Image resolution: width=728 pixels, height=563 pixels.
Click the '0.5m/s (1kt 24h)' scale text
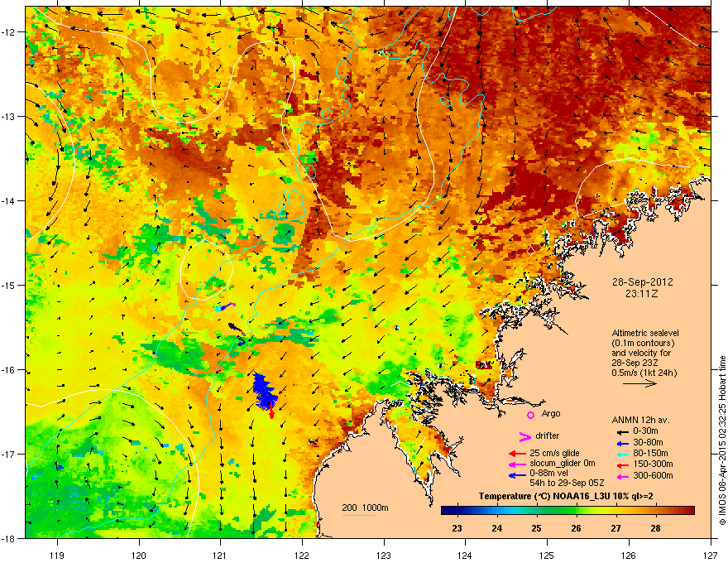pos(644,373)
